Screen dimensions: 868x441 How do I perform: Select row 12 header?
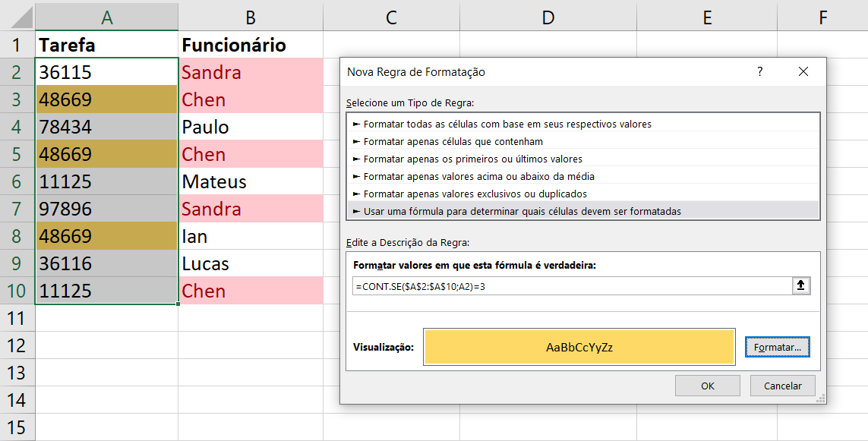click(x=17, y=345)
